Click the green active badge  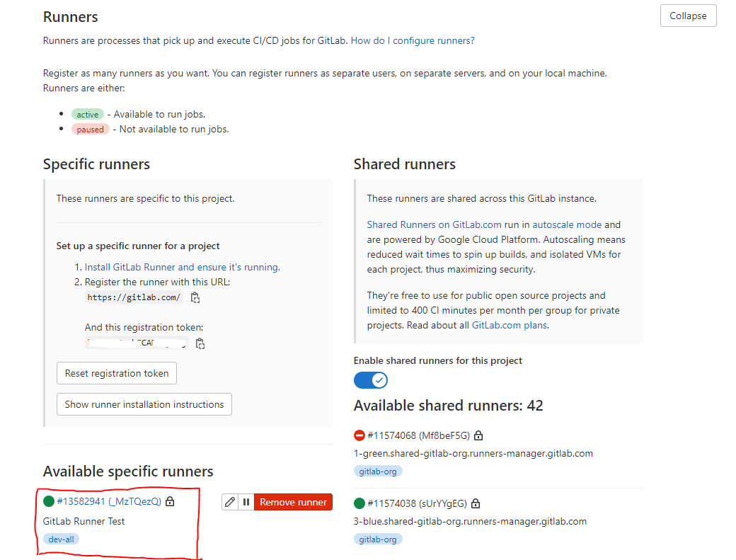click(87, 115)
